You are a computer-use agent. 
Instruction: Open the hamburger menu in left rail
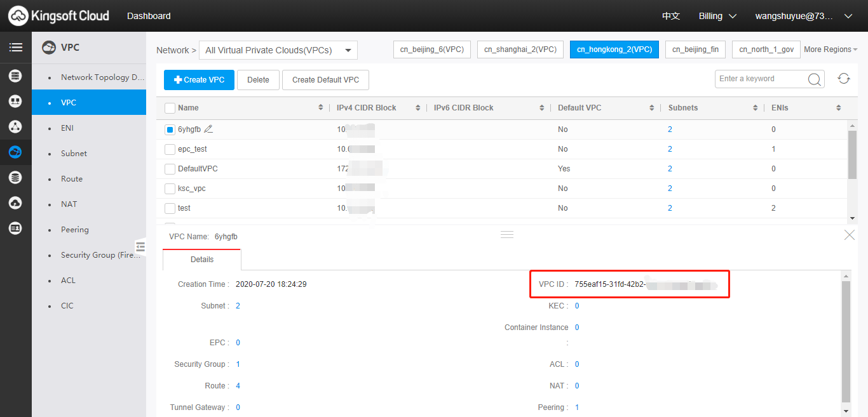(16, 48)
